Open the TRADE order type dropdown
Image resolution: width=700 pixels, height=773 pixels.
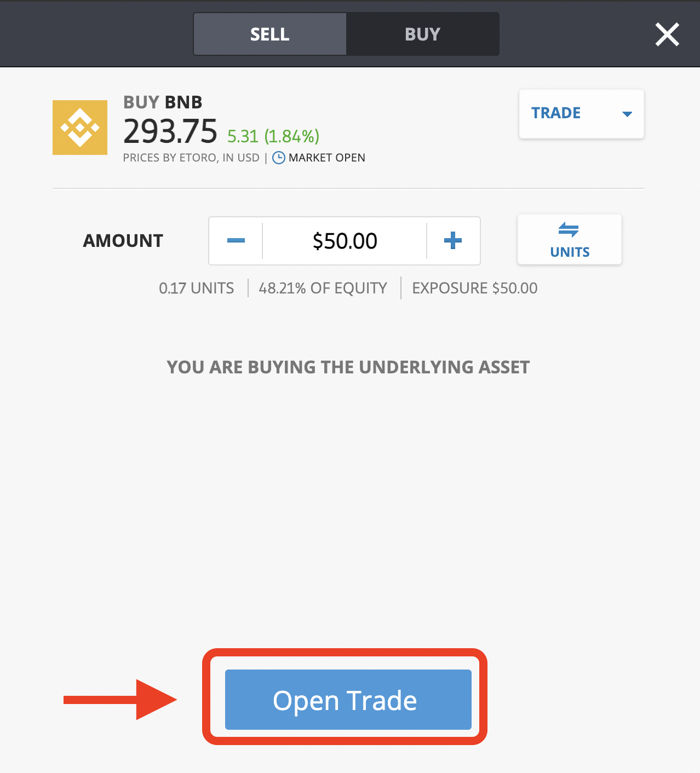581,113
